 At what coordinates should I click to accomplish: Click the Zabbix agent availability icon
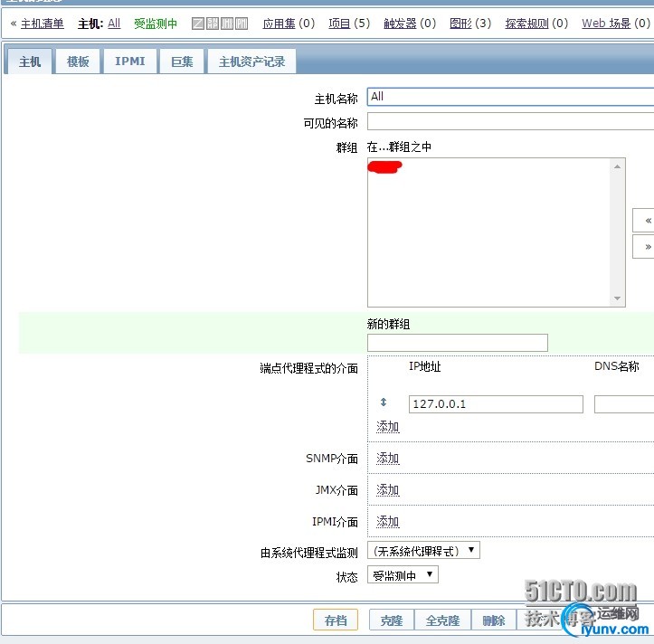[x=198, y=24]
